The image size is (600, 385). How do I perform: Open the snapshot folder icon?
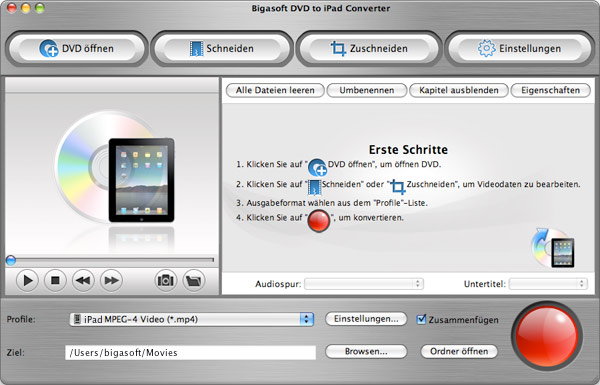pyautogui.click(x=194, y=281)
